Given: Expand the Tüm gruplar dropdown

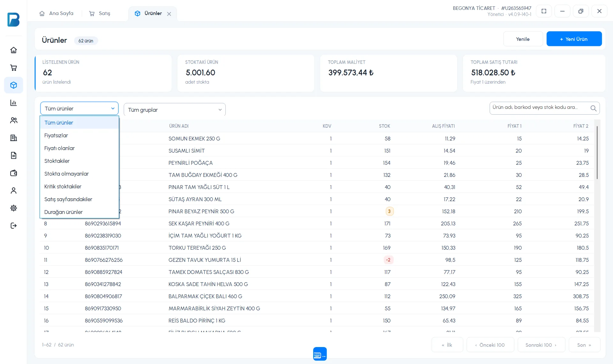Looking at the screenshot, I should (175, 110).
